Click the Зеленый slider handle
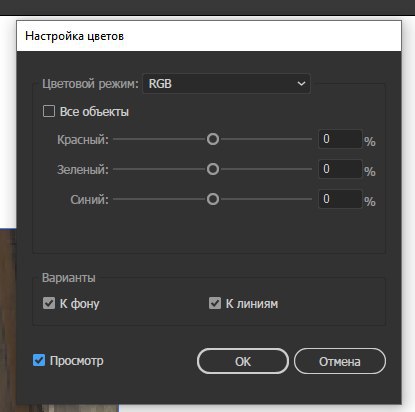Image resolution: width=415 pixels, height=412 pixels. click(x=213, y=169)
